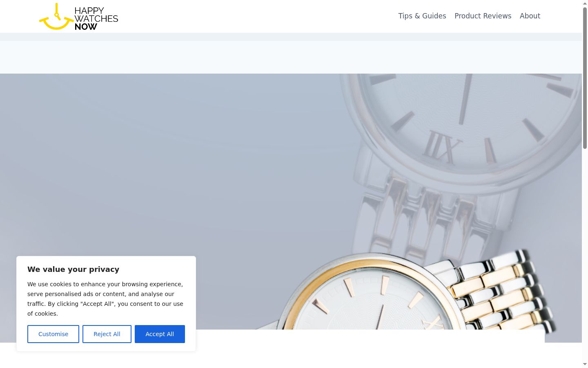Screen dimensions: 588x368
Task: Open the Tips & Guides menu
Action: coord(422,16)
